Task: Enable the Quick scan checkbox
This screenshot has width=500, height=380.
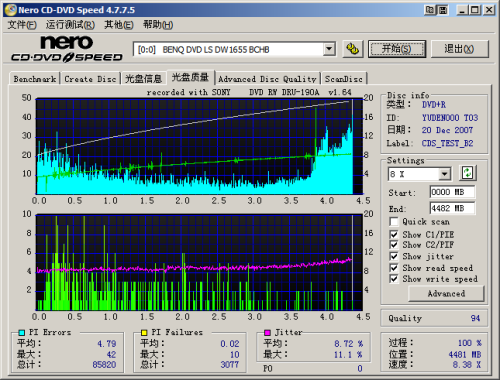Action: point(394,221)
